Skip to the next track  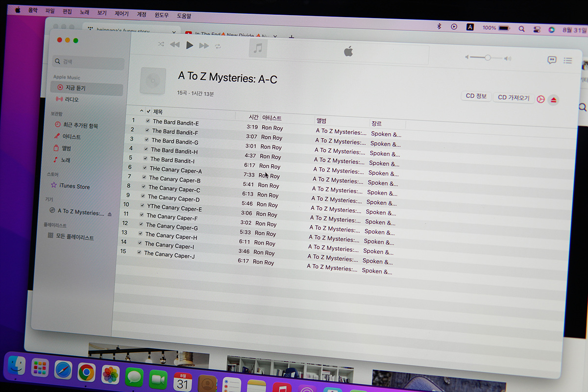tap(204, 46)
